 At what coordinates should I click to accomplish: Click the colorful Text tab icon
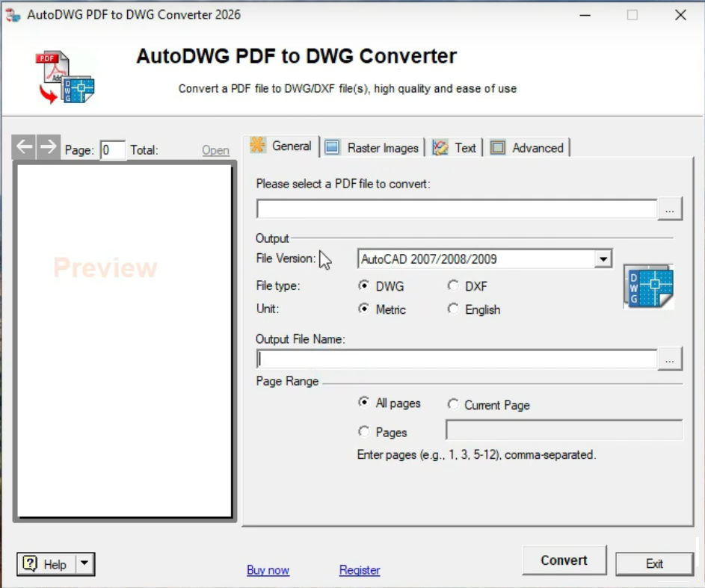pyautogui.click(x=440, y=147)
